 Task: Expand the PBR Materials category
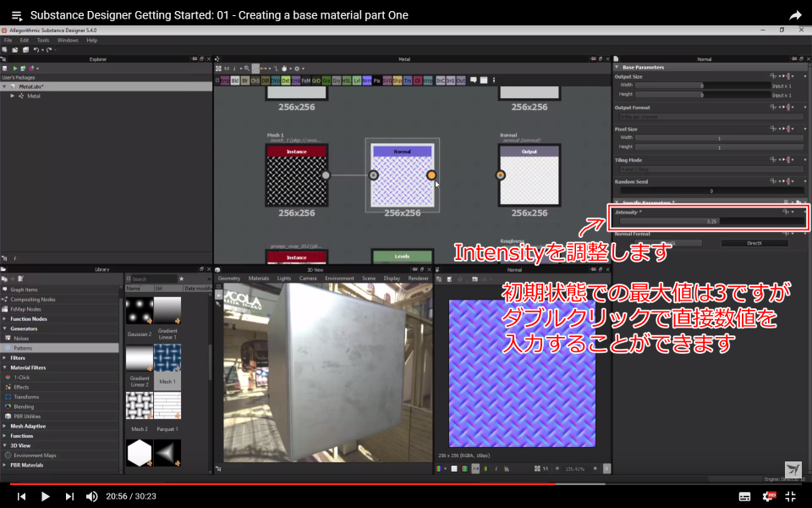5,465
